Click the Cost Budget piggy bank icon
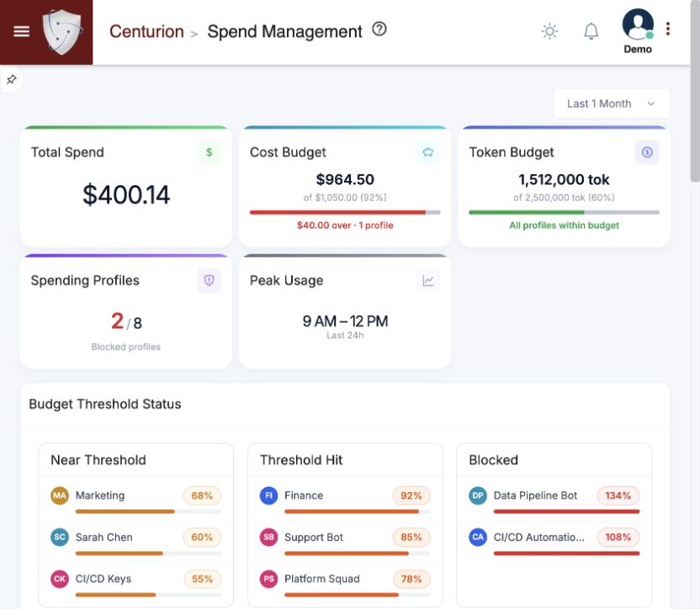Viewport: 700px width, 609px height. [427, 152]
